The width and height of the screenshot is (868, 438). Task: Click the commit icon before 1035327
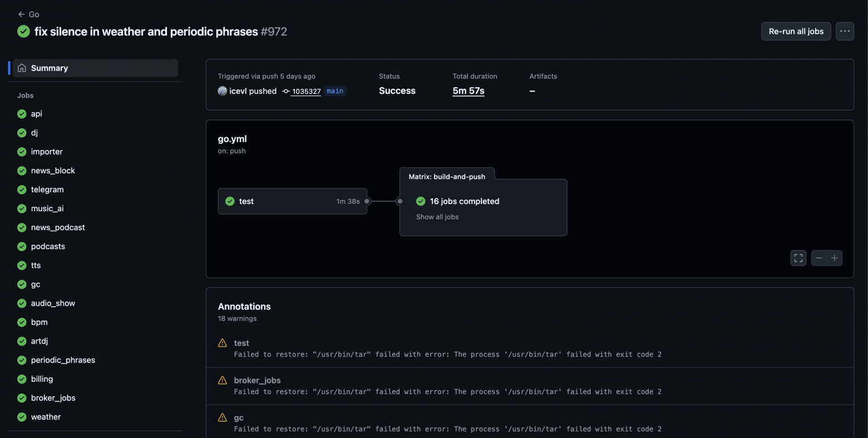click(285, 91)
